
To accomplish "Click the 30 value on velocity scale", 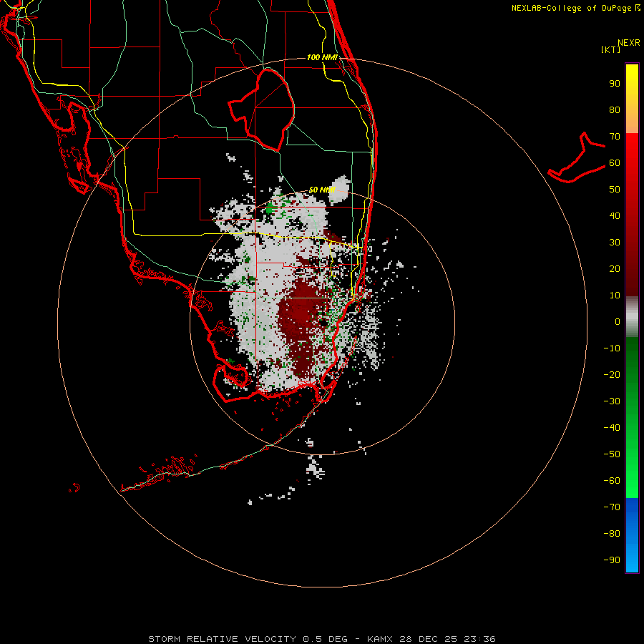I will coord(615,243).
